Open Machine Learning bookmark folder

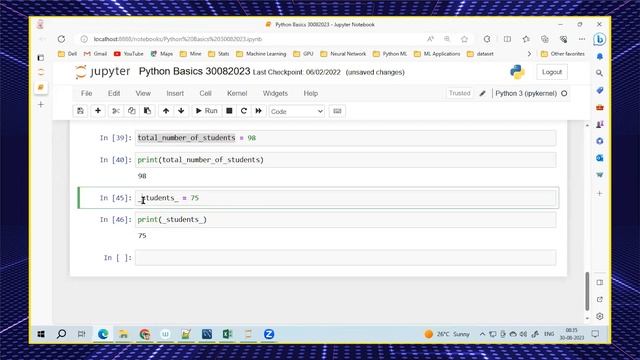coord(261,54)
